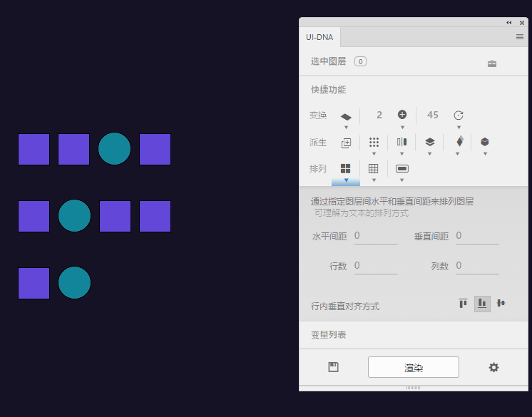Select the teal circle in the top row
The image size is (532, 417).
point(114,148)
